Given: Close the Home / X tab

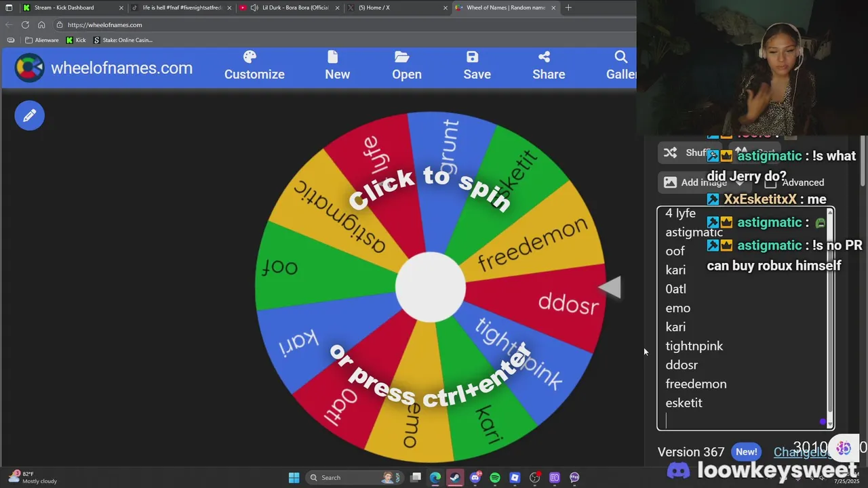Looking at the screenshot, I should tap(446, 7).
